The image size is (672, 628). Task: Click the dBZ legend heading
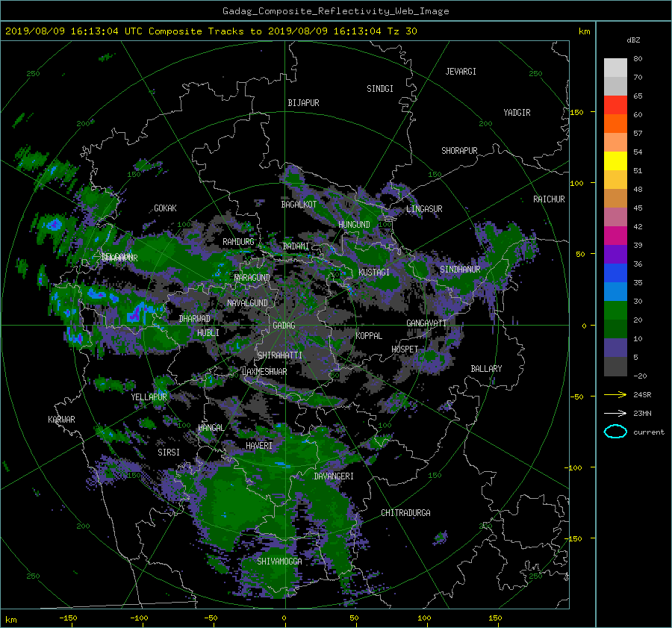tap(633, 40)
